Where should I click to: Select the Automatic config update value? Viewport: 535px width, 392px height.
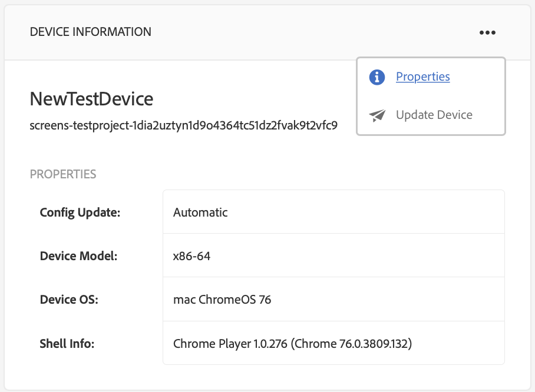coord(200,212)
